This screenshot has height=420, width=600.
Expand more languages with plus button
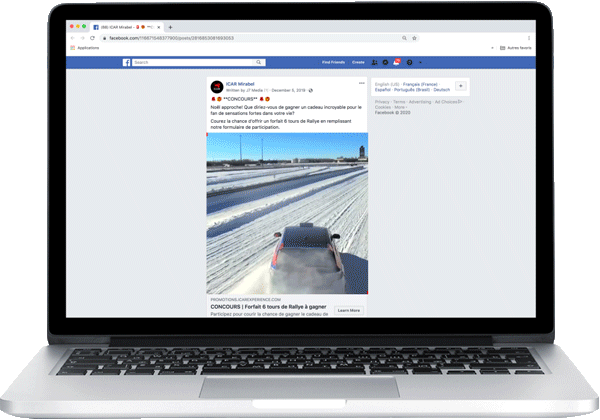click(459, 86)
